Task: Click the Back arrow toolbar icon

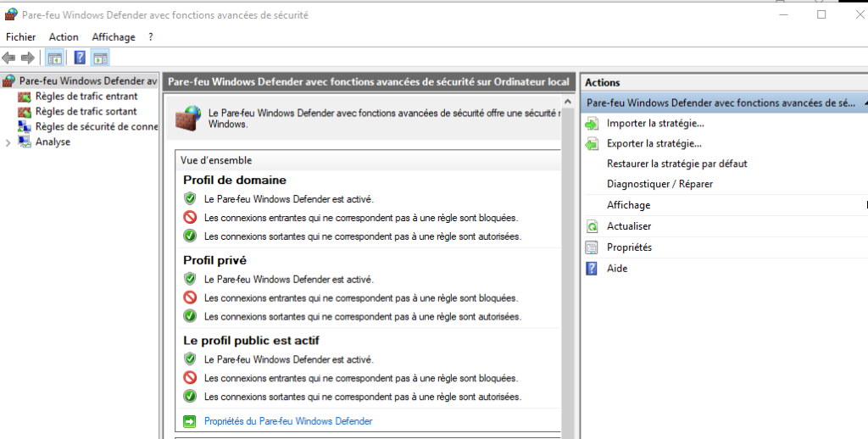Action: pos(8,58)
